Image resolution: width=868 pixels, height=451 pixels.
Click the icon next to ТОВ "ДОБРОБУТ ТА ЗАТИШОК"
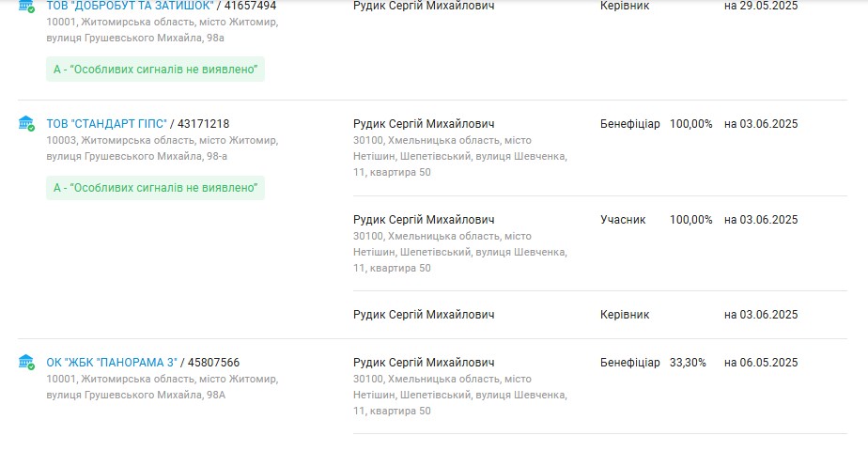26,6
